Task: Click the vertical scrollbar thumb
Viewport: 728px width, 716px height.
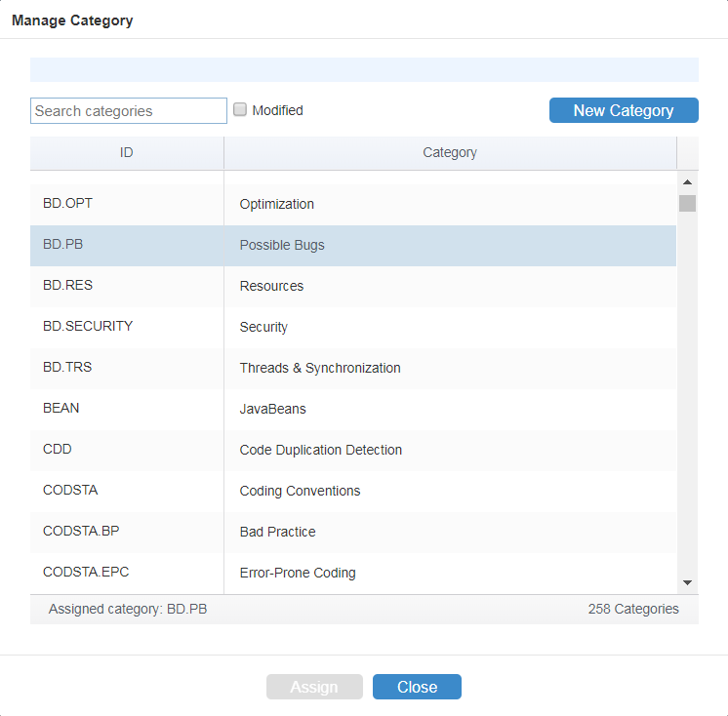Action: [x=687, y=203]
